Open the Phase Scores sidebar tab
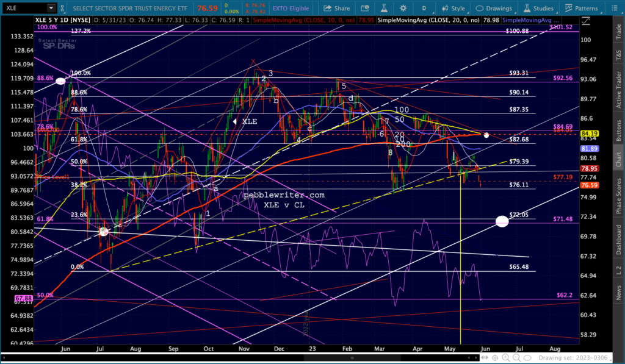 (619, 196)
